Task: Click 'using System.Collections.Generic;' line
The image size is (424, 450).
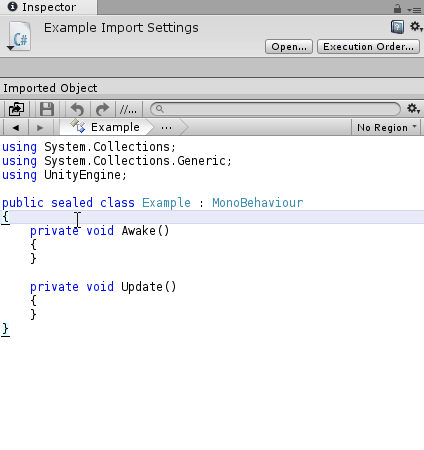Action: coord(117,161)
